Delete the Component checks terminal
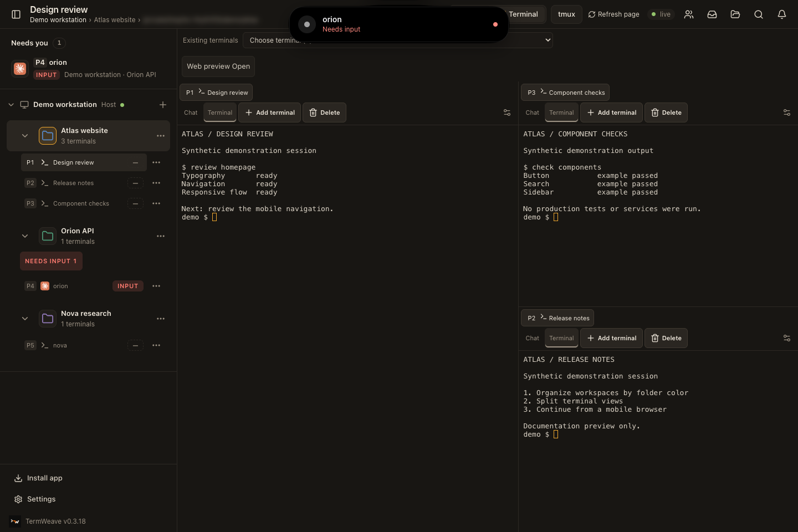 coord(666,112)
